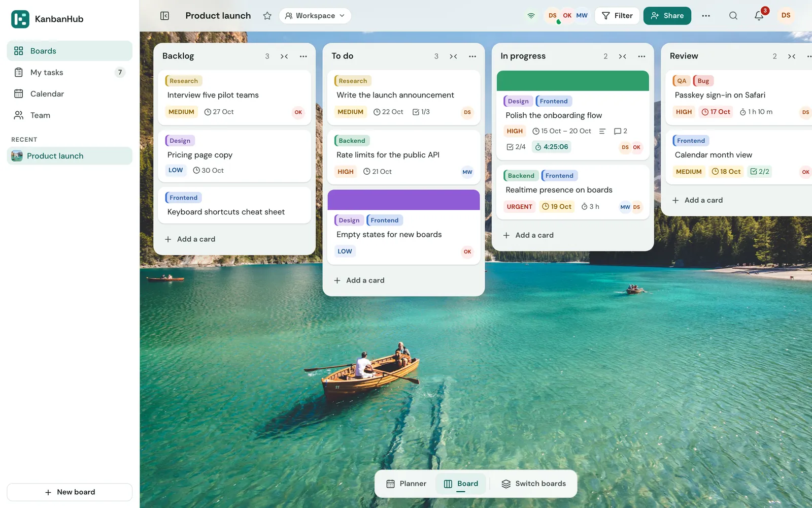The image size is (812, 508).
Task: Add a card to In progress
Action: coord(572,235)
